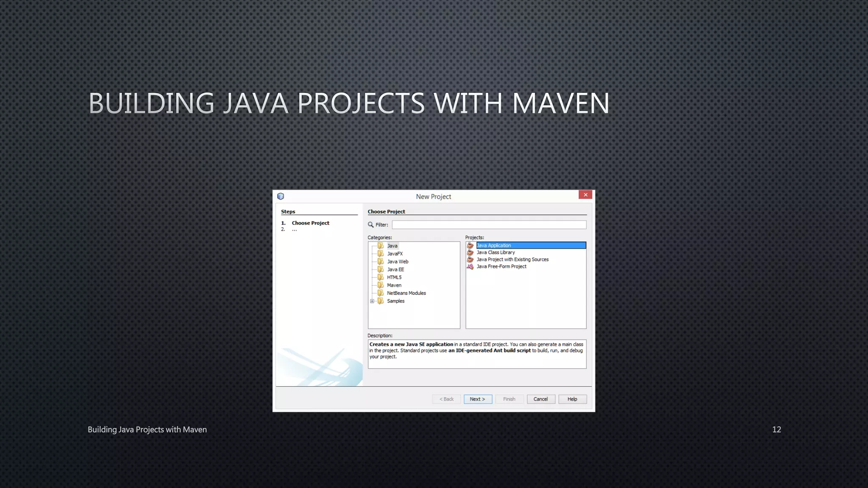Image resolution: width=868 pixels, height=488 pixels.
Task: Click the Help button
Action: click(x=573, y=399)
